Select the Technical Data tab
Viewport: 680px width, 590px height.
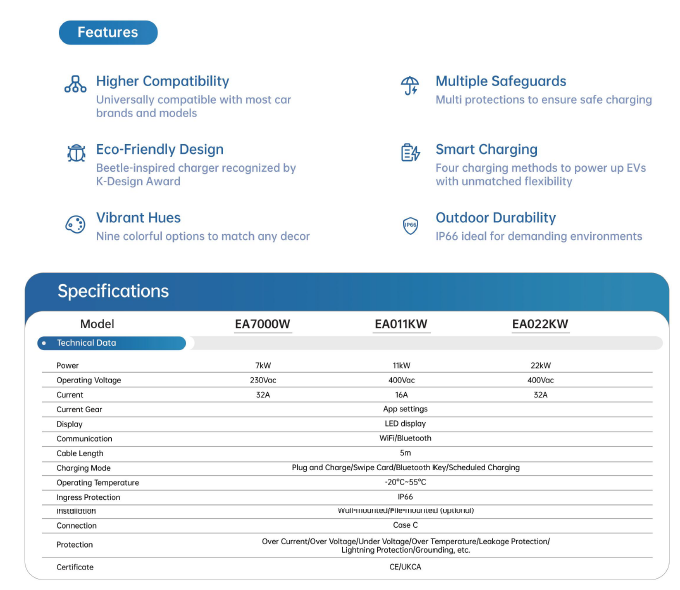click(111, 343)
